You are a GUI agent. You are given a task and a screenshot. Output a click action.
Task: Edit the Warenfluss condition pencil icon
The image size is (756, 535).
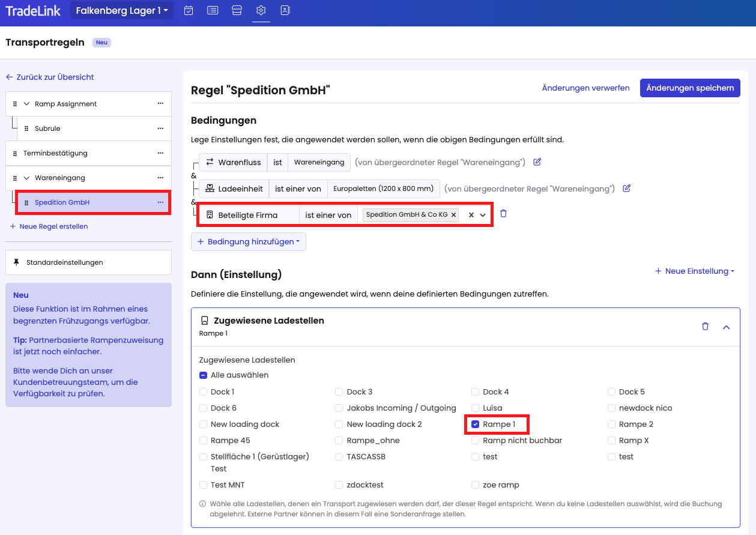(537, 162)
